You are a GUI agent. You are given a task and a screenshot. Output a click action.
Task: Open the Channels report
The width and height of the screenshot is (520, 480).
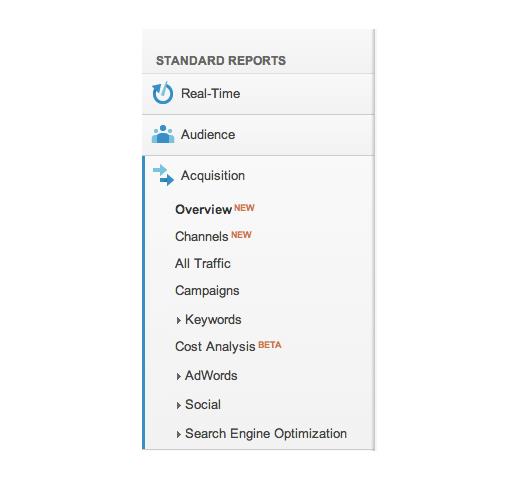click(202, 236)
